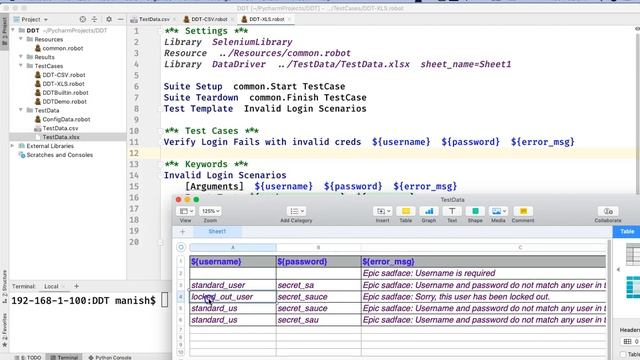Click the common.robot file icon
Screen dimensions: 640x360
[x=38, y=48]
